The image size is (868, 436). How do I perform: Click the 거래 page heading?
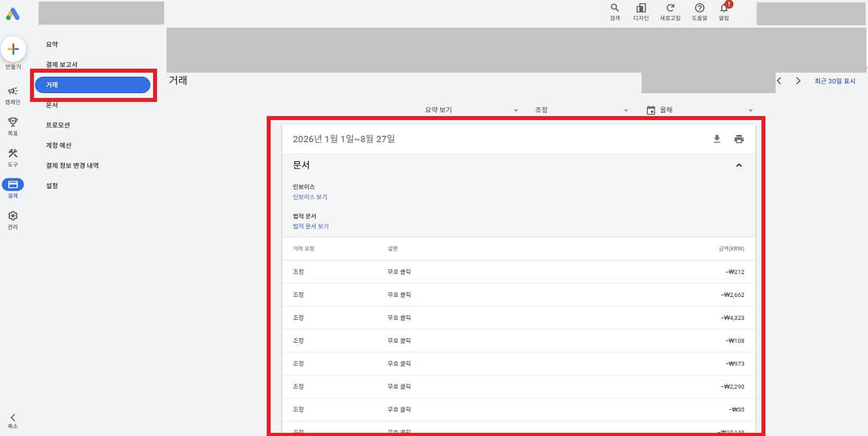click(178, 81)
